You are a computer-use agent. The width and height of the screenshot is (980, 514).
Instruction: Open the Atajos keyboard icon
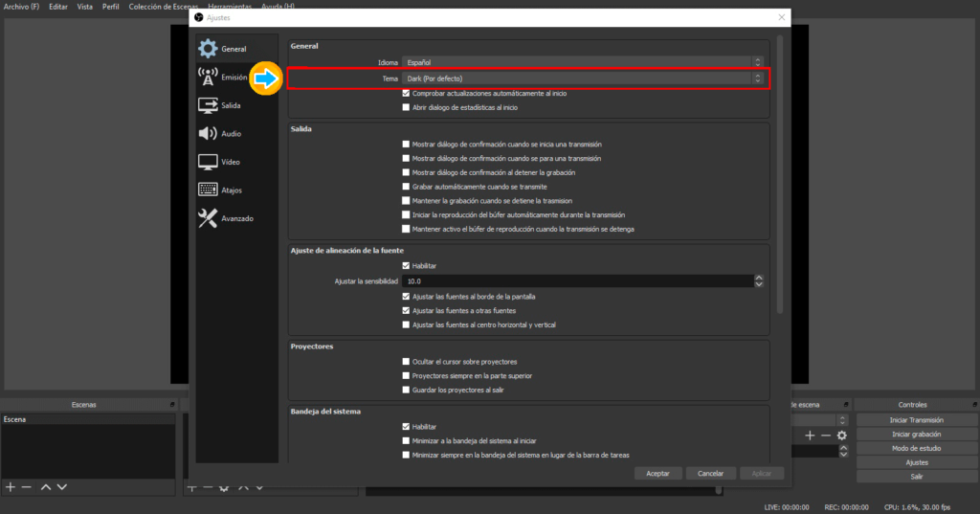tap(208, 190)
